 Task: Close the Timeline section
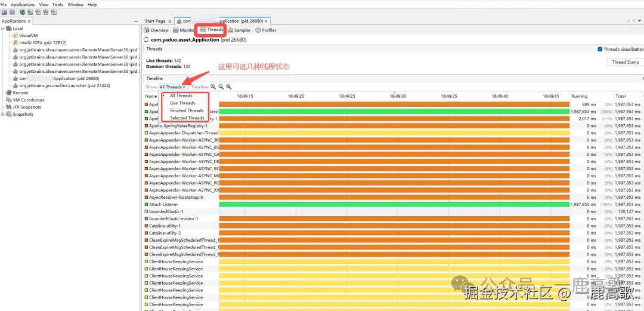(642, 78)
